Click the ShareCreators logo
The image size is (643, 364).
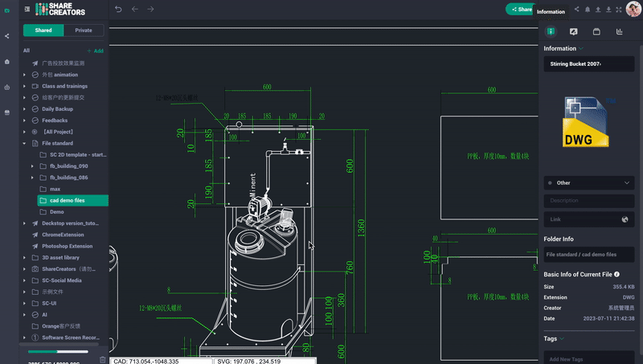pyautogui.click(x=60, y=9)
